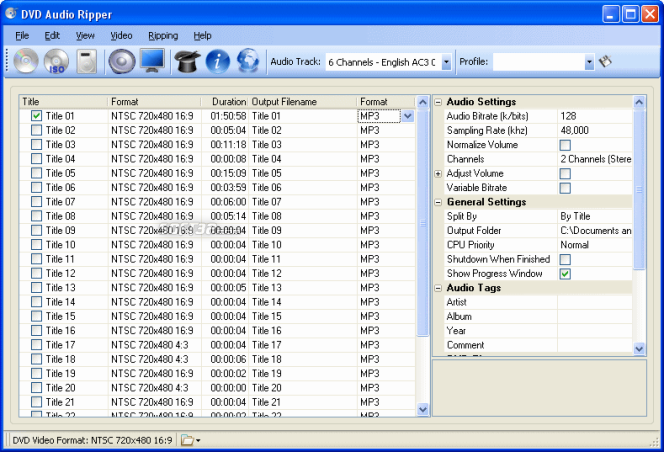664x452 pixels.
Task: Open the Video menu
Action: pyautogui.click(x=121, y=36)
